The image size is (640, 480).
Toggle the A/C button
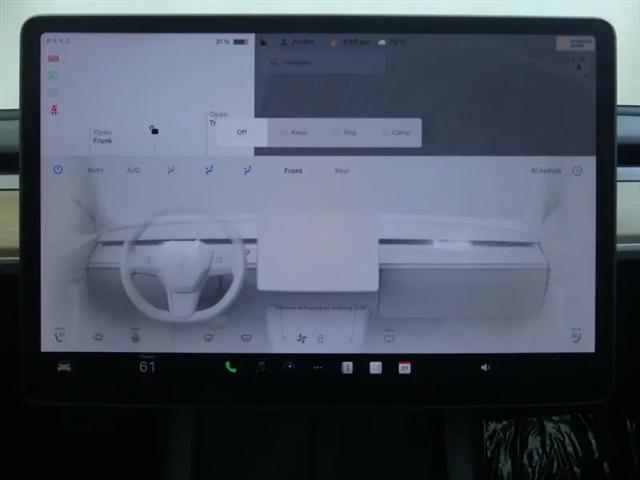[133, 170]
